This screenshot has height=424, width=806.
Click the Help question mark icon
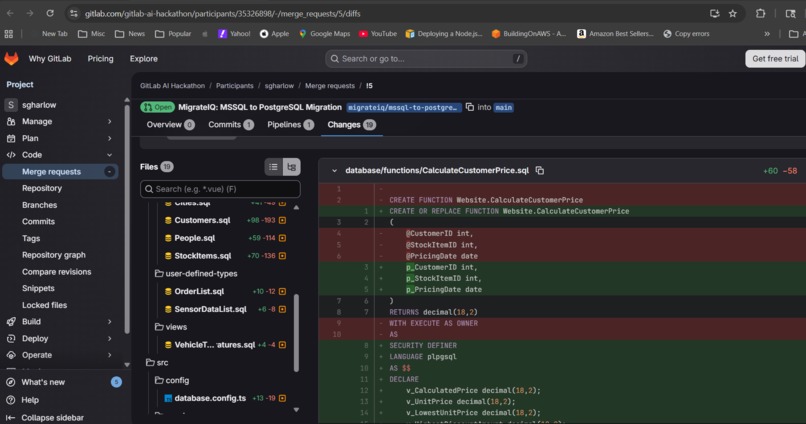[x=10, y=400]
